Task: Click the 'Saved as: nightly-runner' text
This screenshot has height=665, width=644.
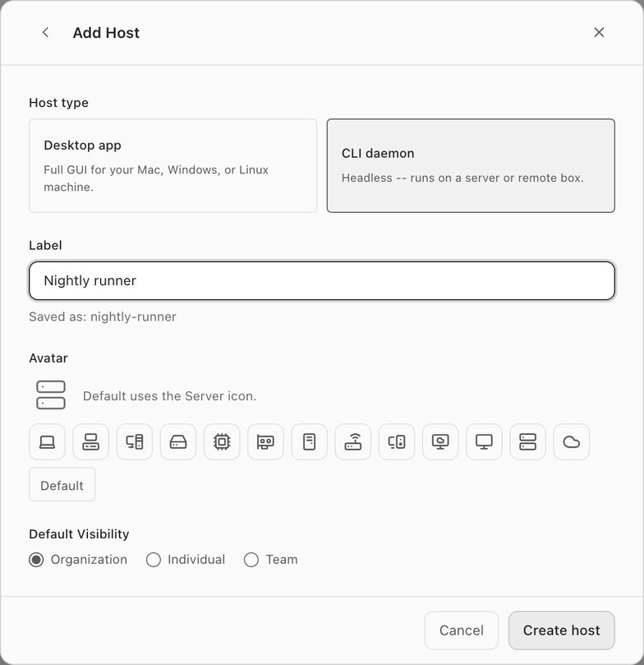Action: pyautogui.click(x=103, y=316)
